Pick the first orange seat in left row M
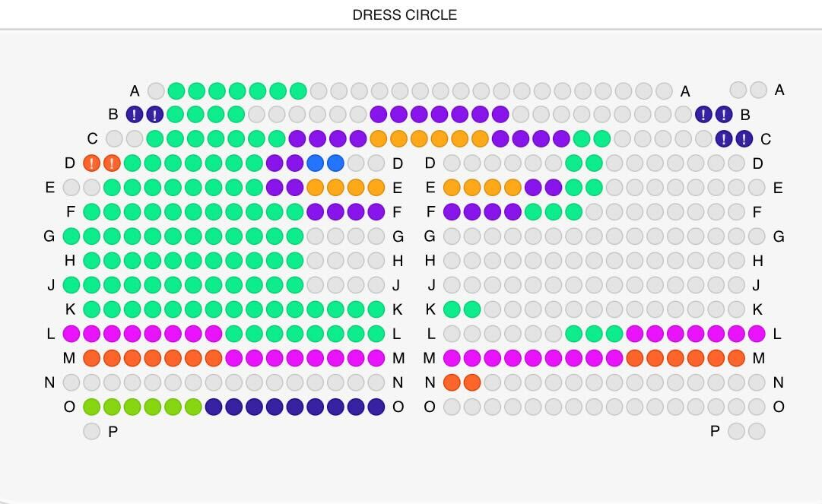Viewport: 822px width, 504px height. coord(91,358)
